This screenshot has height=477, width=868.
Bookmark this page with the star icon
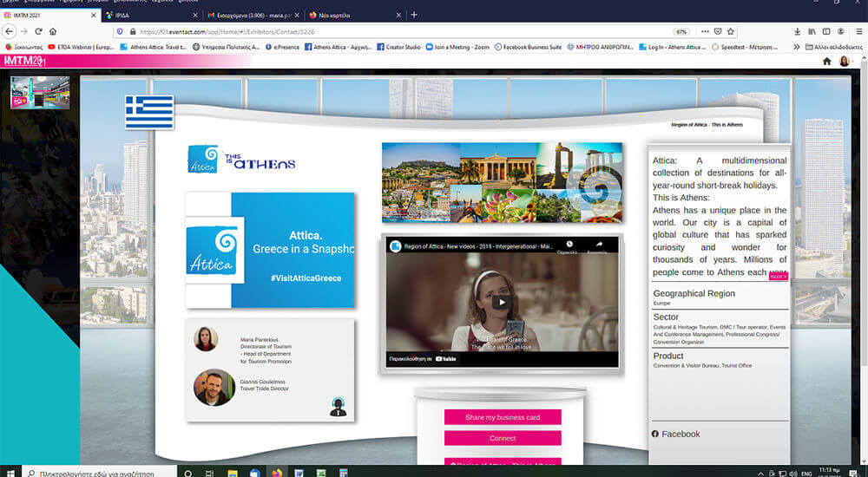point(731,31)
